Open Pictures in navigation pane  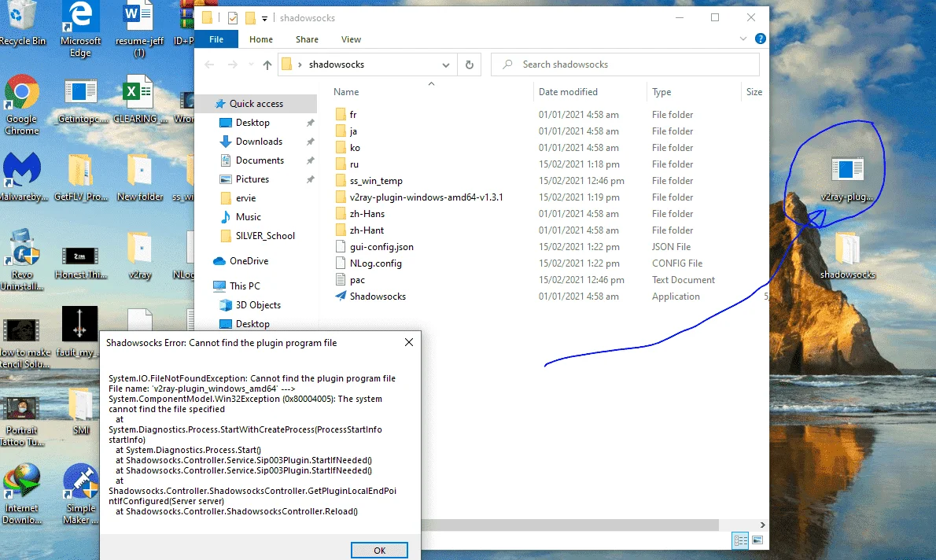tap(252, 179)
